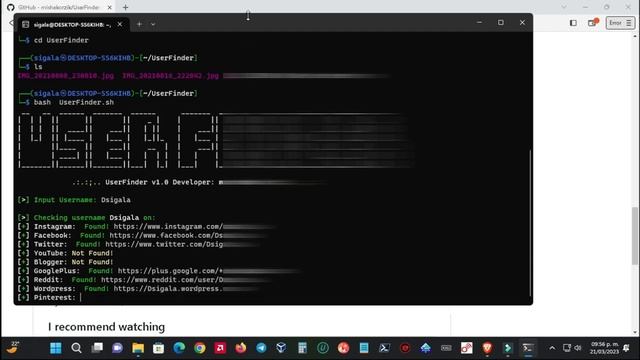Screen dimensions: 640x360
Task: Click the browser Error menu button
Action: tap(620, 23)
